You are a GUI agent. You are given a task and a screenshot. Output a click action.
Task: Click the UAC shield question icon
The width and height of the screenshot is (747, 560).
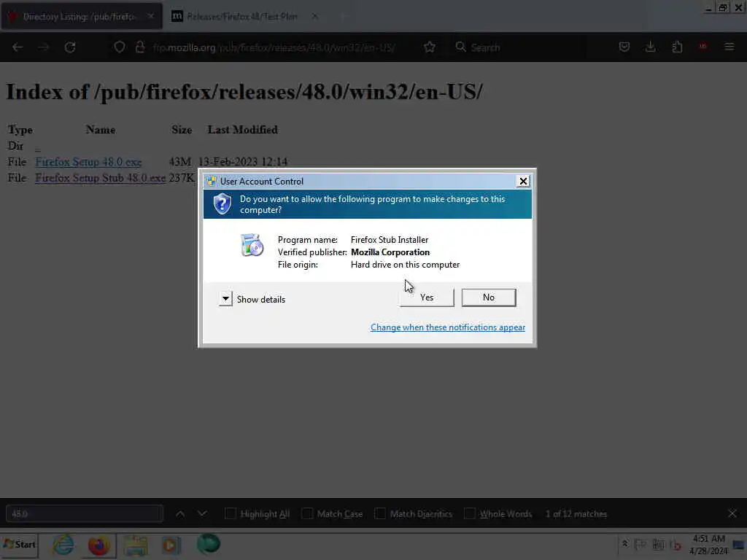[x=222, y=204]
